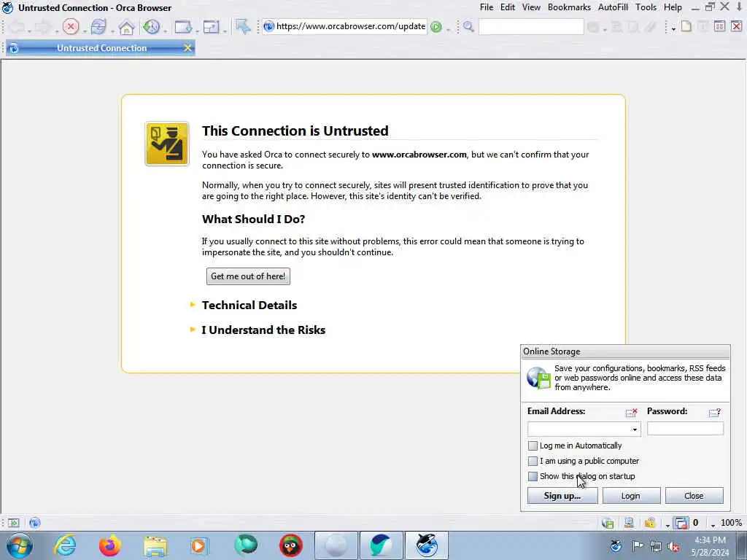Screen dimensions: 747x560
Task: Expand I Understand the Risks section
Action: tap(263, 330)
